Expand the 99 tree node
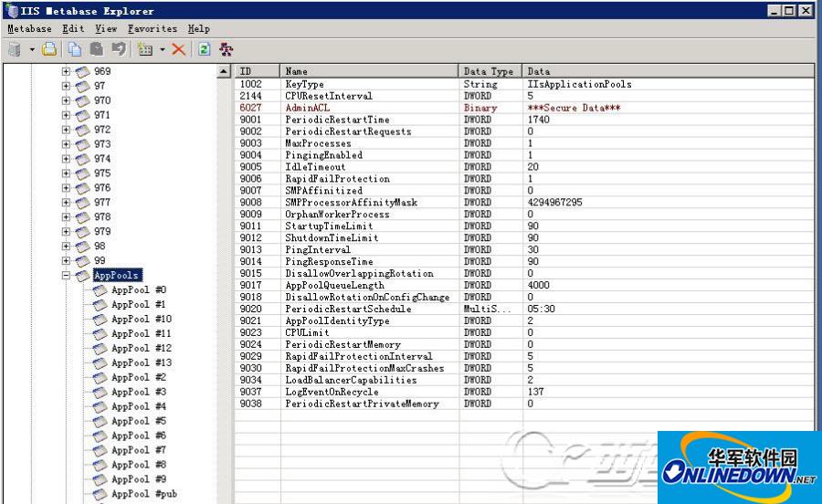 66,261
